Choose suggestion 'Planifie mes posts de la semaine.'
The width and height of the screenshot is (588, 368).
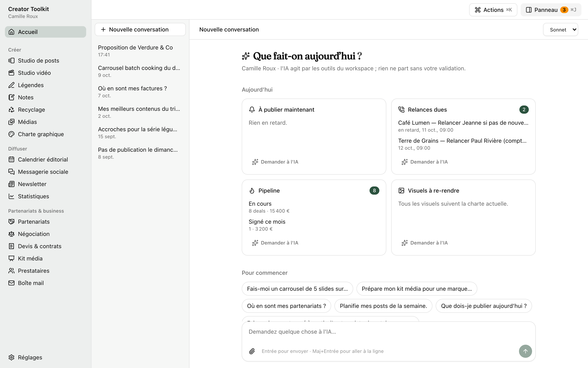coord(383,306)
